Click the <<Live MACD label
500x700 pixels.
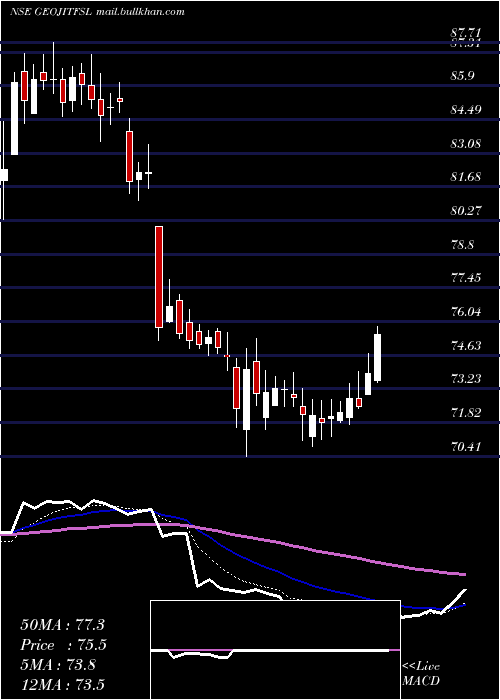click(x=421, y=673)
